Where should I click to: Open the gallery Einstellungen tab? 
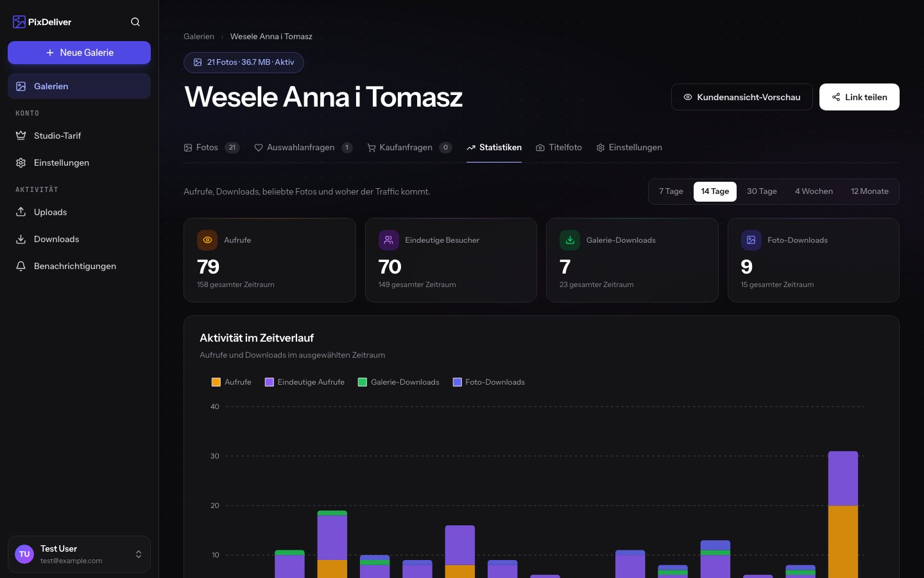click(x=629, y=148)
